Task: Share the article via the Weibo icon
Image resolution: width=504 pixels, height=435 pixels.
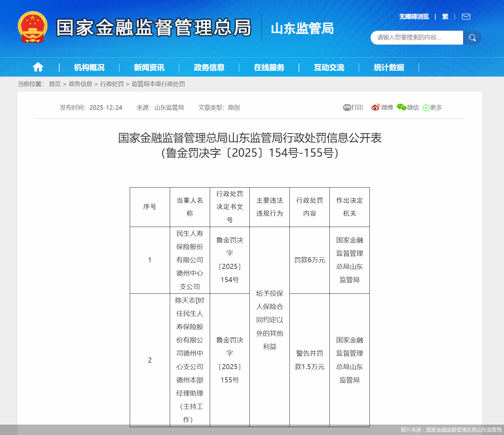Action: pyautogui.click(x=375, y=107)
